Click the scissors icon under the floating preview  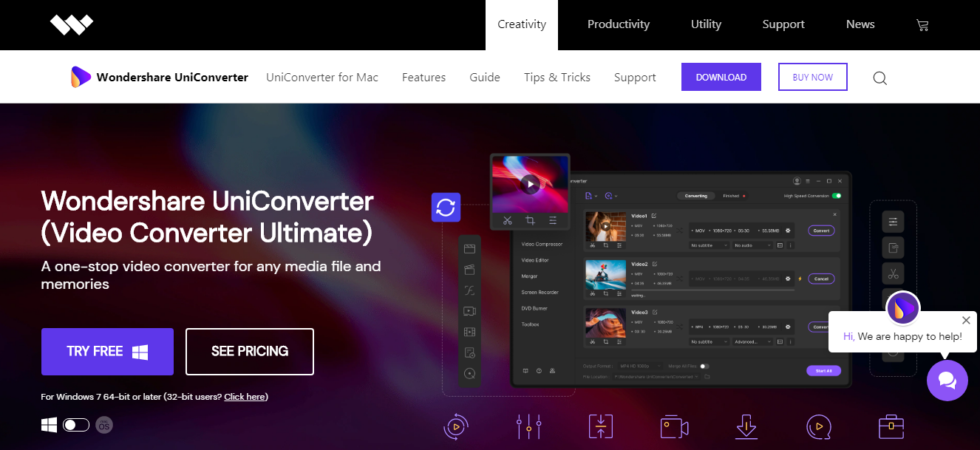click(x=507, y=220)
